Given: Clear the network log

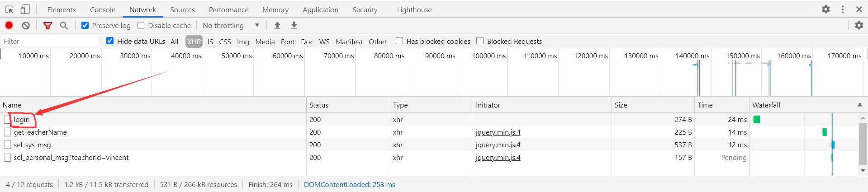Looking at the screenshot, I should [x=26, y=25].
